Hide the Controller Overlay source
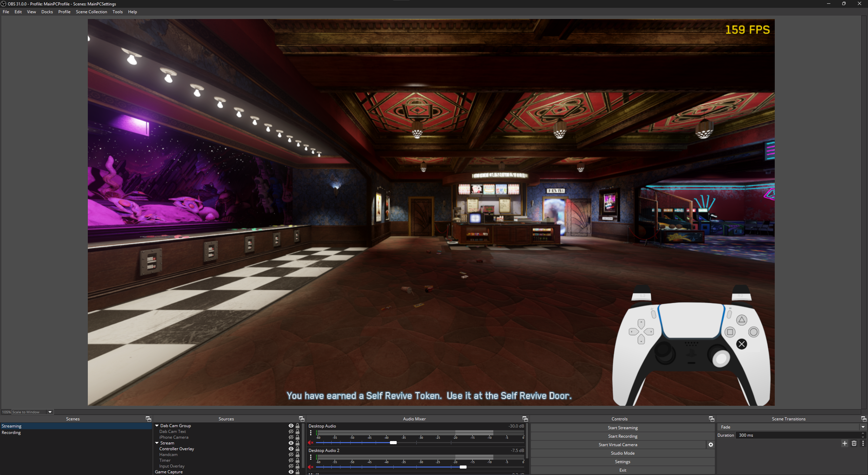This screenshot has height=475, width=868. pos(291,449)
